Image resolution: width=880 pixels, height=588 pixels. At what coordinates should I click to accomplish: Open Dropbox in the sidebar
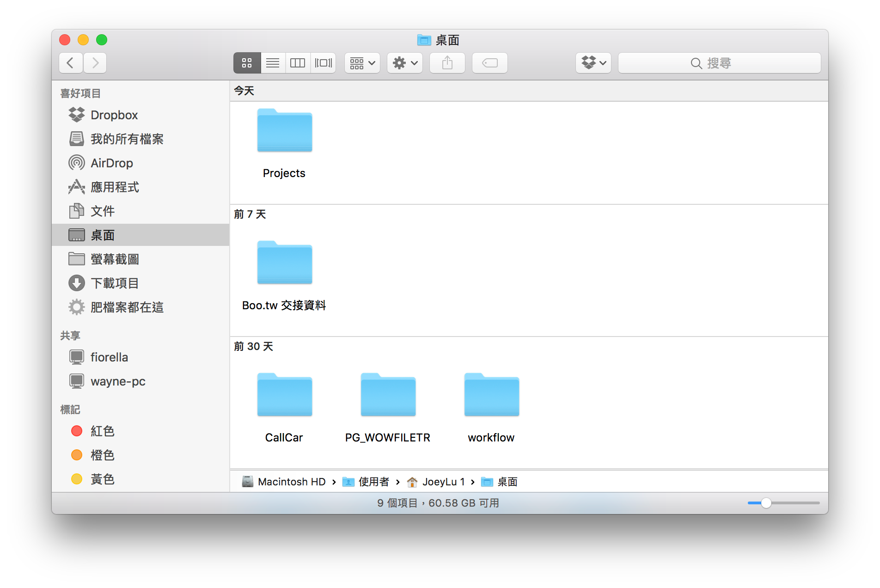(141, 115)
